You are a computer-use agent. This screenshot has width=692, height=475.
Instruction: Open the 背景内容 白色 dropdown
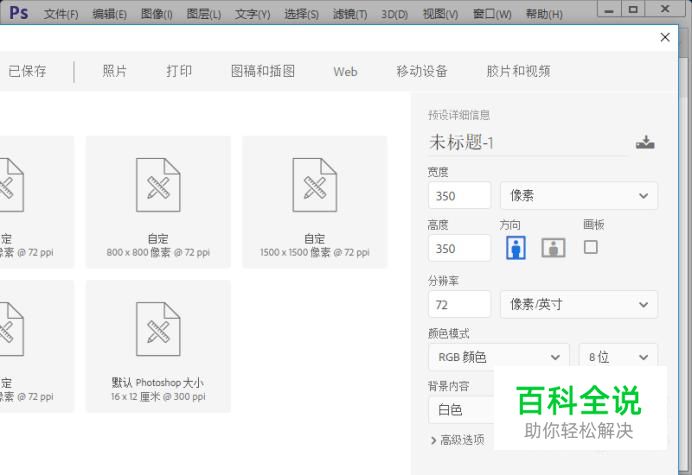(461, 410)
